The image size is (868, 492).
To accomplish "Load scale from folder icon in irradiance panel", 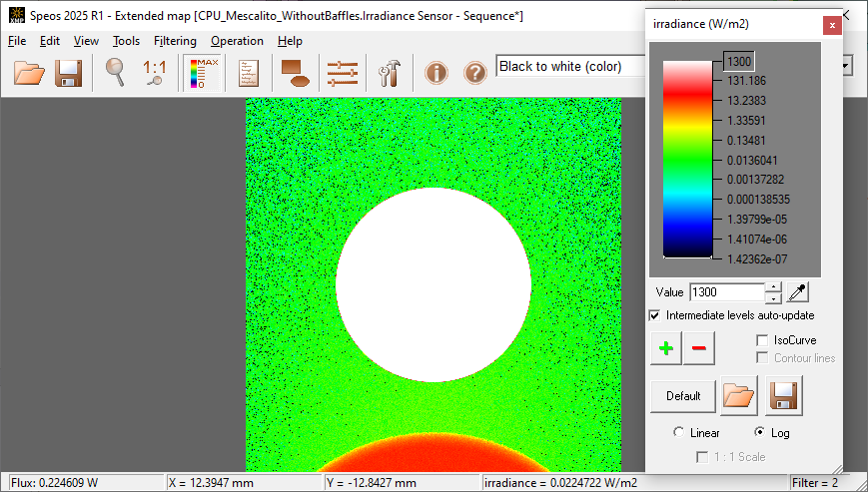I will pos(739,396).
